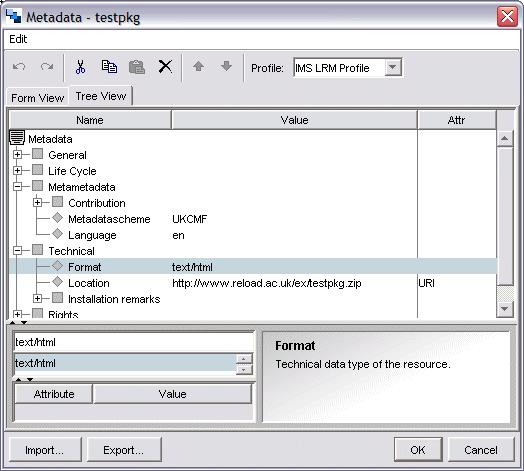Click the Paste clipboard icon
The image size is (524, 471).
click(137, 67)
